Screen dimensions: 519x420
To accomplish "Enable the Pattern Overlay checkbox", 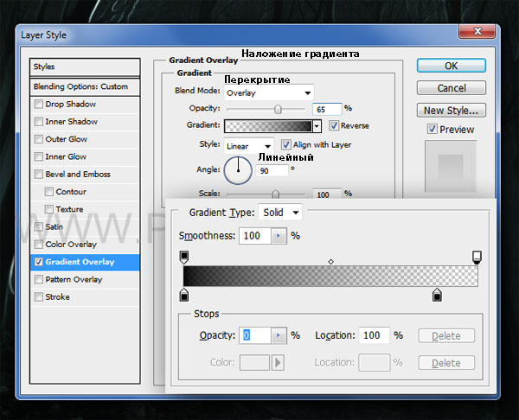I will coord(39,279).
